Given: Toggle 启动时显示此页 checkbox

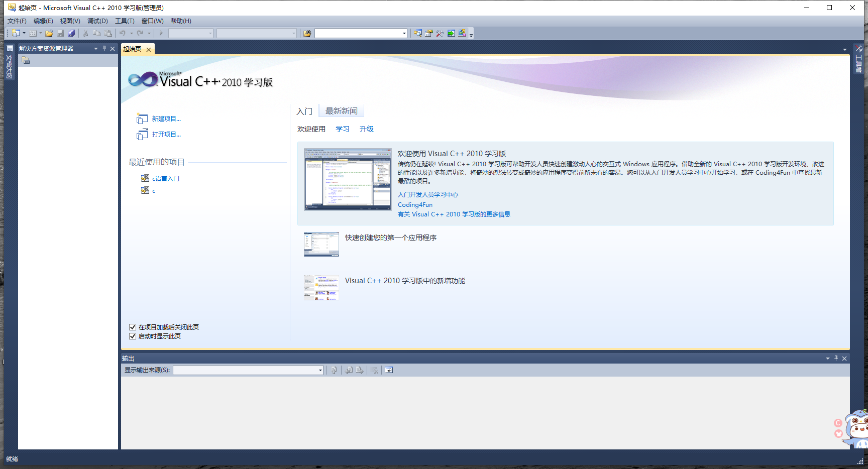Looking at the screenshot, I should (133, 336).
